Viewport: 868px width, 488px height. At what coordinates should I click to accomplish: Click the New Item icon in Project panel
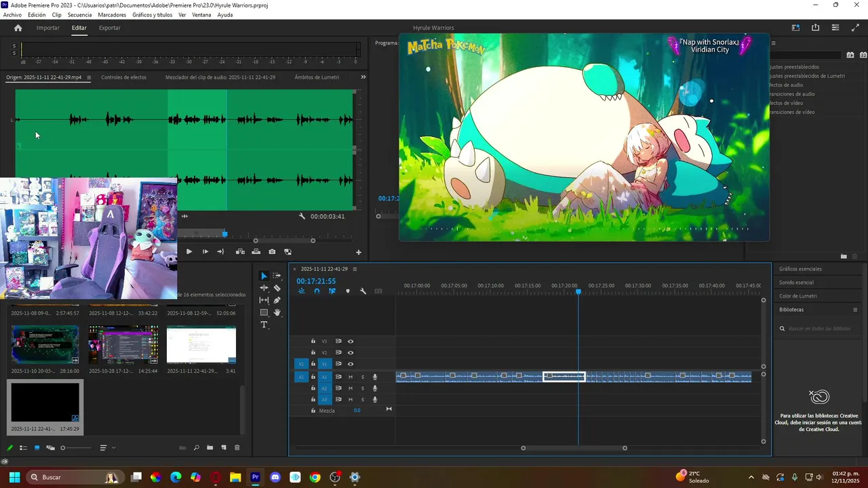tap(223, 448)
